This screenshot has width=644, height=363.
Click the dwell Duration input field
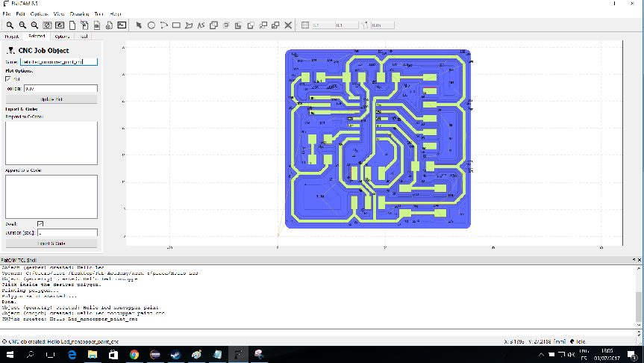click(x=67, y=233)
